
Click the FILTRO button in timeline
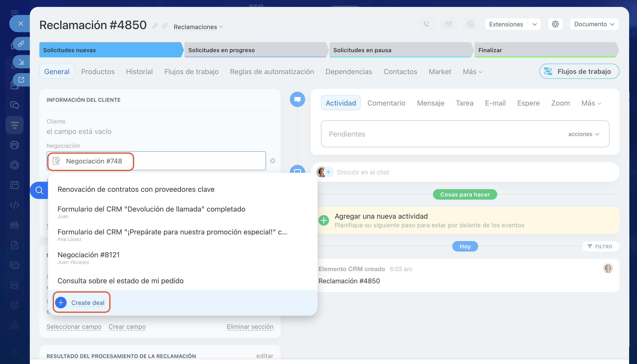[x=600, y=246]
